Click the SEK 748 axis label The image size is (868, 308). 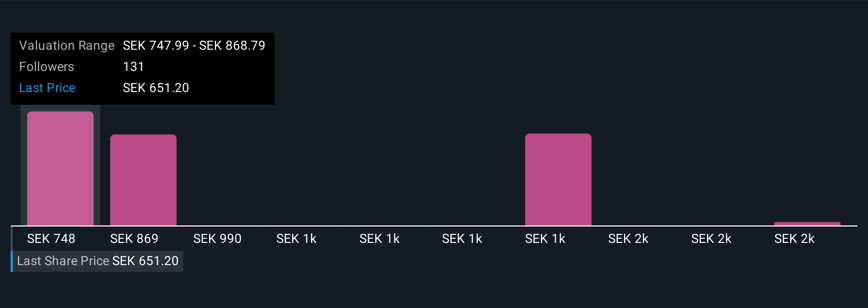tap(51, 239)
